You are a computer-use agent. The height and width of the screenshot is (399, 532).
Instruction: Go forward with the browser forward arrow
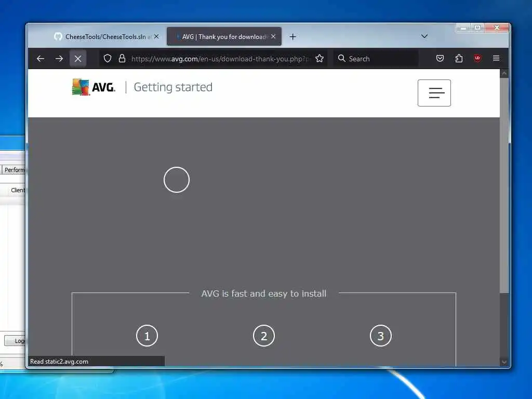point(59,59)
